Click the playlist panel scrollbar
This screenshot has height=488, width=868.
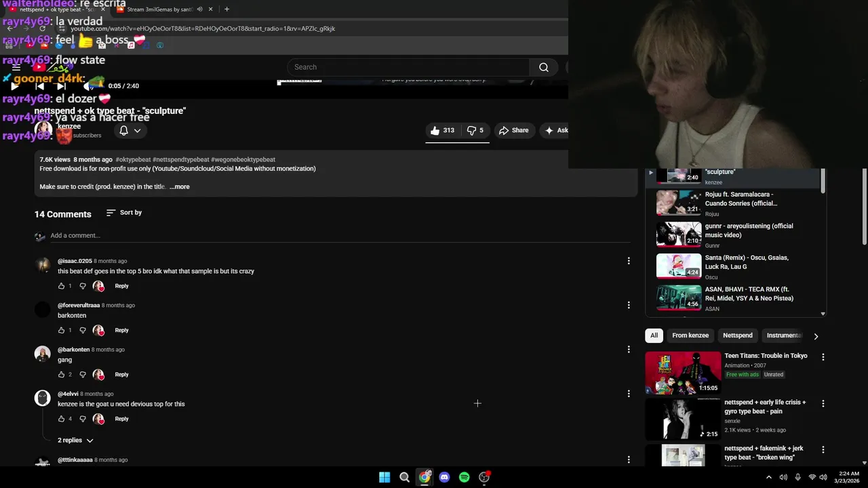coord(823,180)
